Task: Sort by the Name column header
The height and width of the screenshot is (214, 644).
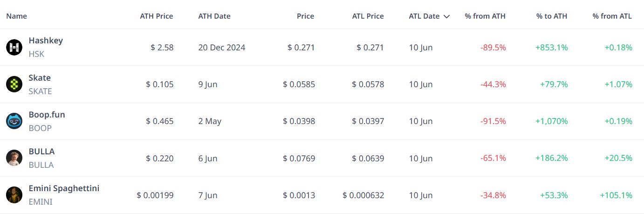Action: [16, 16]
